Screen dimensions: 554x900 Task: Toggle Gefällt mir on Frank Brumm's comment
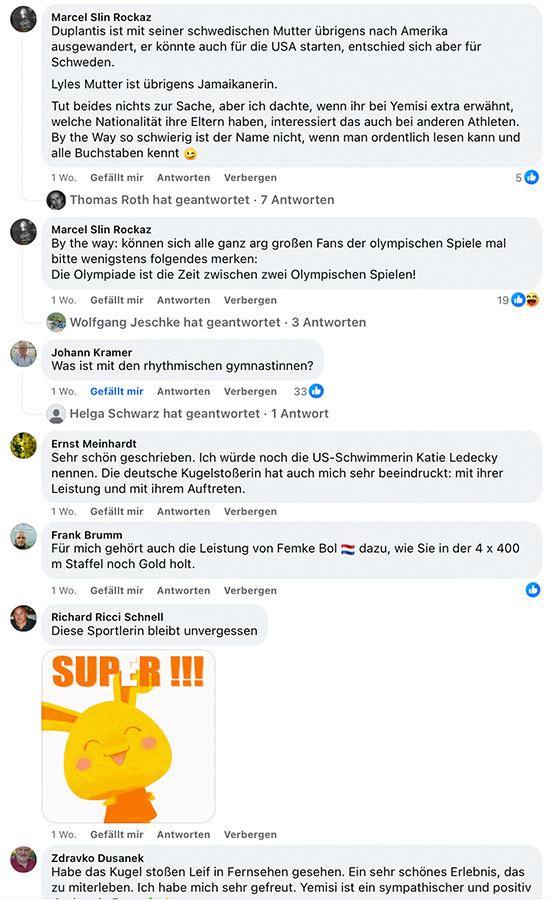117,591
